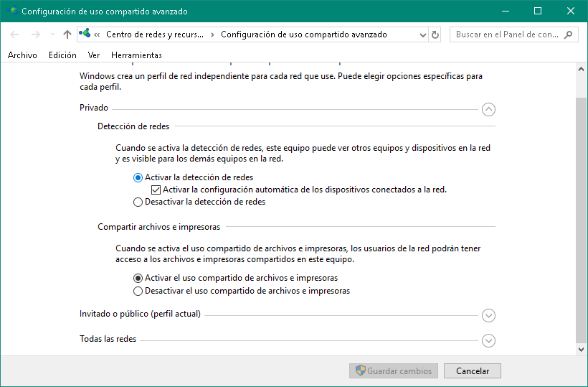Select Desactivar el uso compartido de archivos
The height and width of the screenshot is (387, 588).
click(138, 291)
